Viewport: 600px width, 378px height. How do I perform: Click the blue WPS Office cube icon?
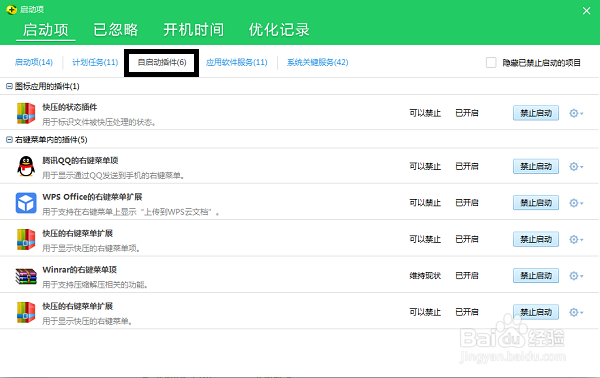tap(26, 203)
